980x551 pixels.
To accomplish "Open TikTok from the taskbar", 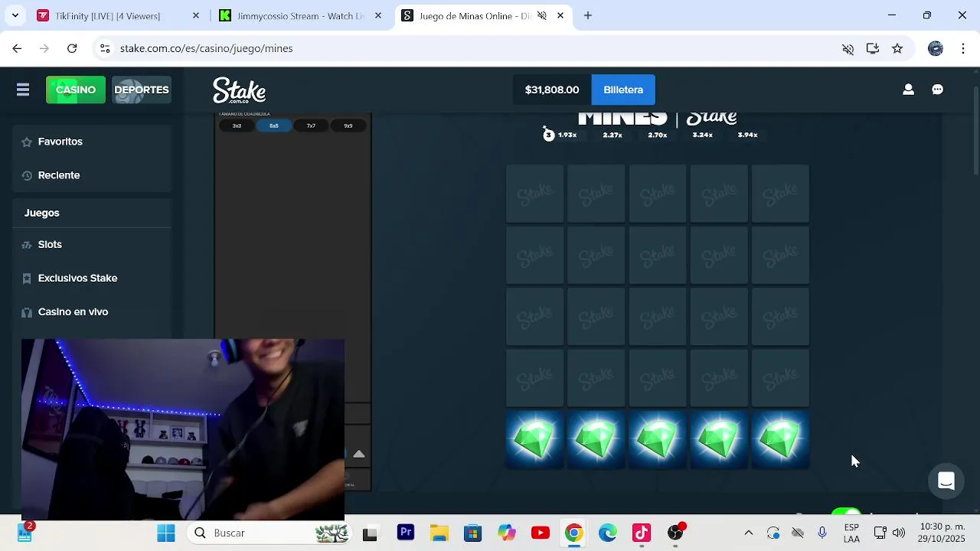I will 642,533.
